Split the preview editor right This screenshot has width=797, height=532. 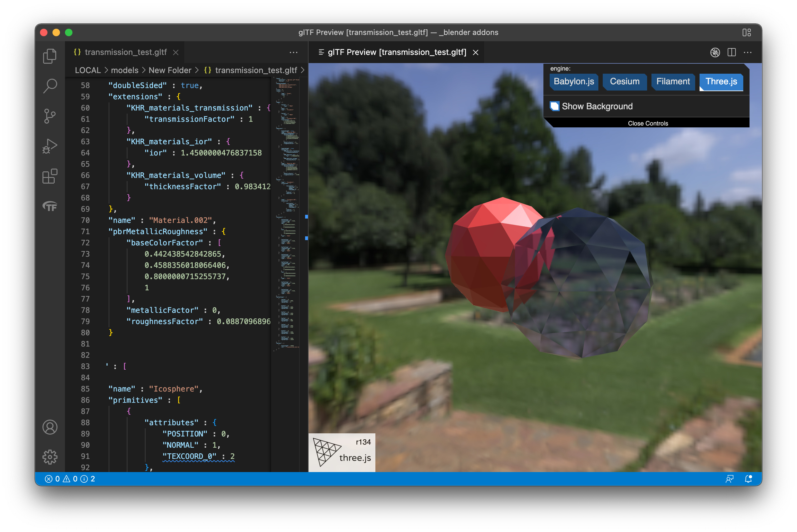pyautogui.click(x=731, y=52)
